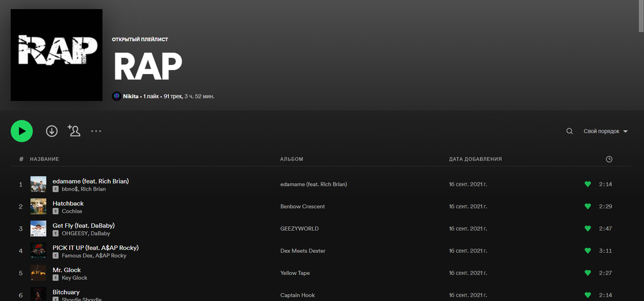Download the RAP playlist
Screen dimensions: 644x301
point(52,131)
